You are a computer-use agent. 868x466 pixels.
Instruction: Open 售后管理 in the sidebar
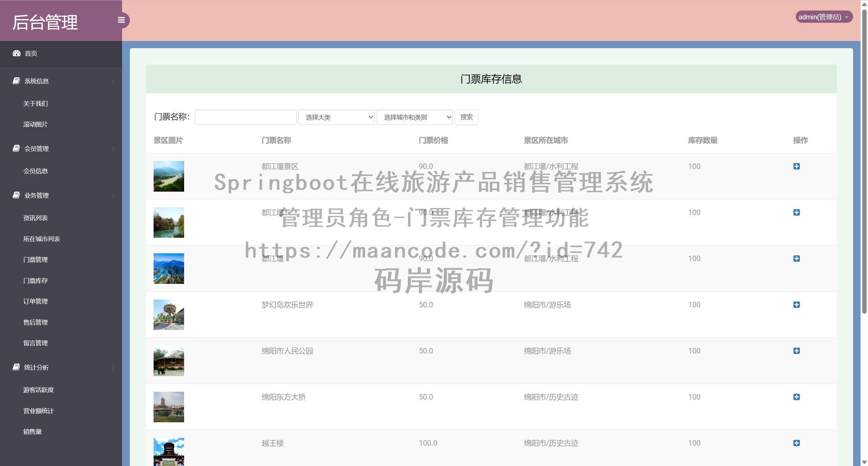(x=35, y=322)
